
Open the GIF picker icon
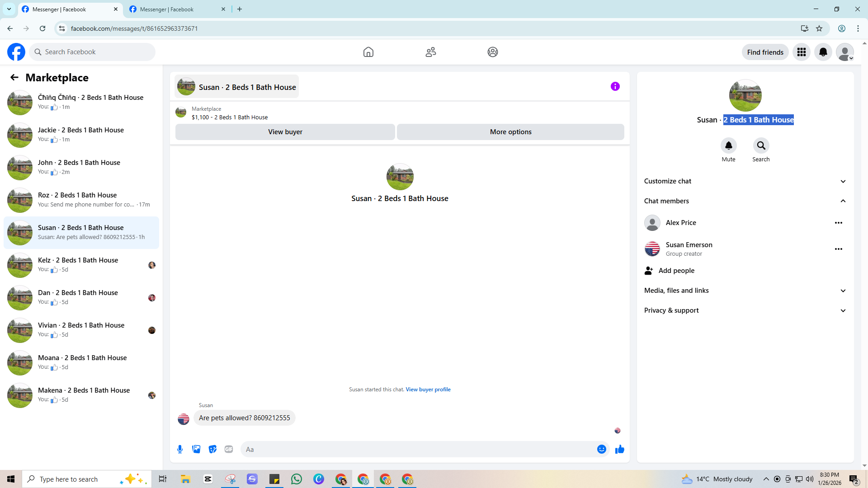(x=229, y=449)
